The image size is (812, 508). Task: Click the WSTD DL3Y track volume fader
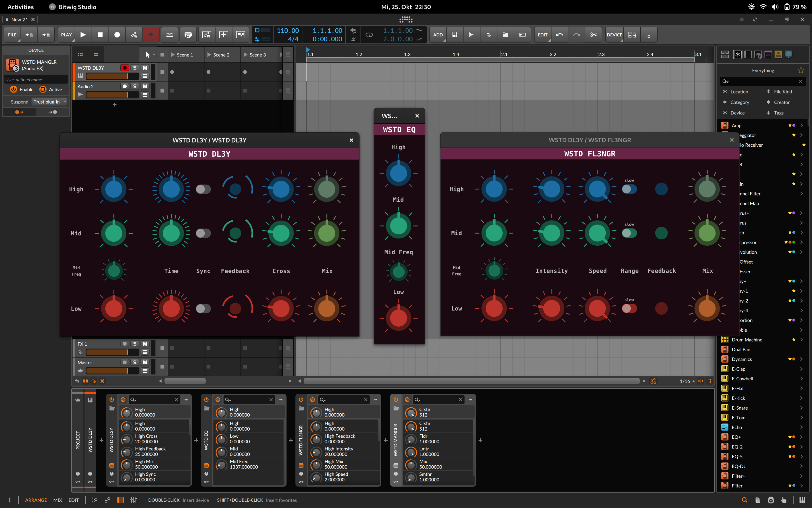point(113,76)
